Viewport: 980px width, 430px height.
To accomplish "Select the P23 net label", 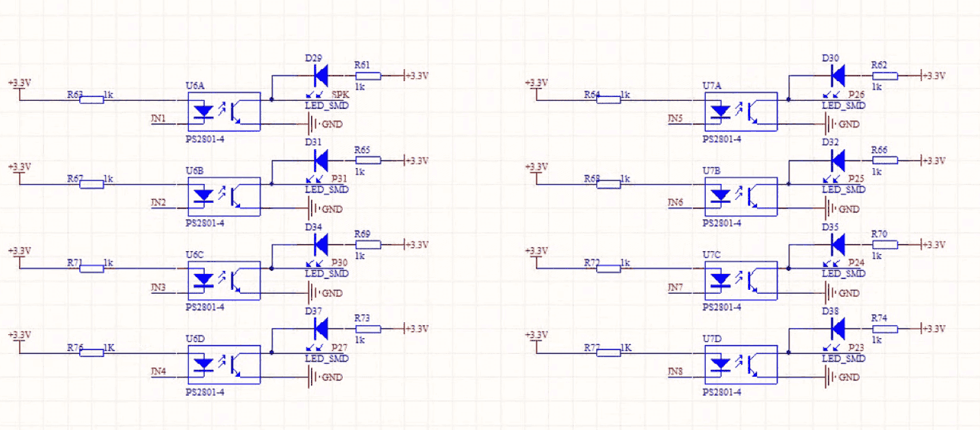I will [856, 348].
